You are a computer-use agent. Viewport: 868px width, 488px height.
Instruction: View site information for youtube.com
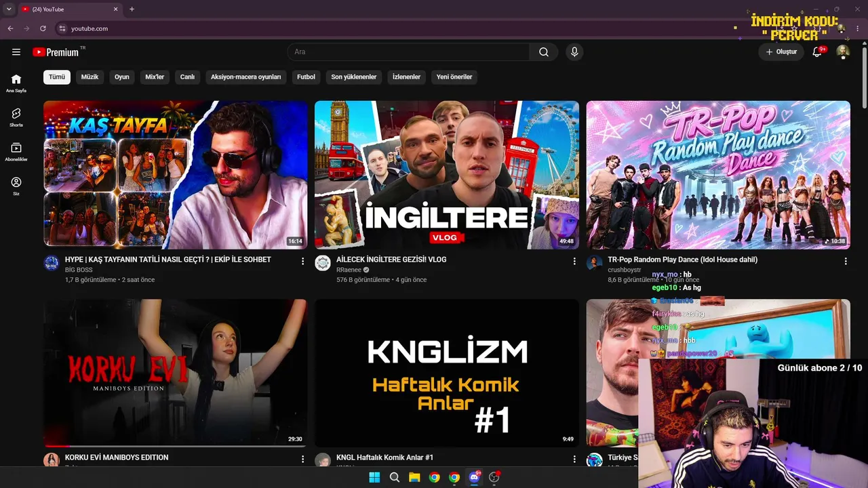pyautogui.click(x=62, y=28)
